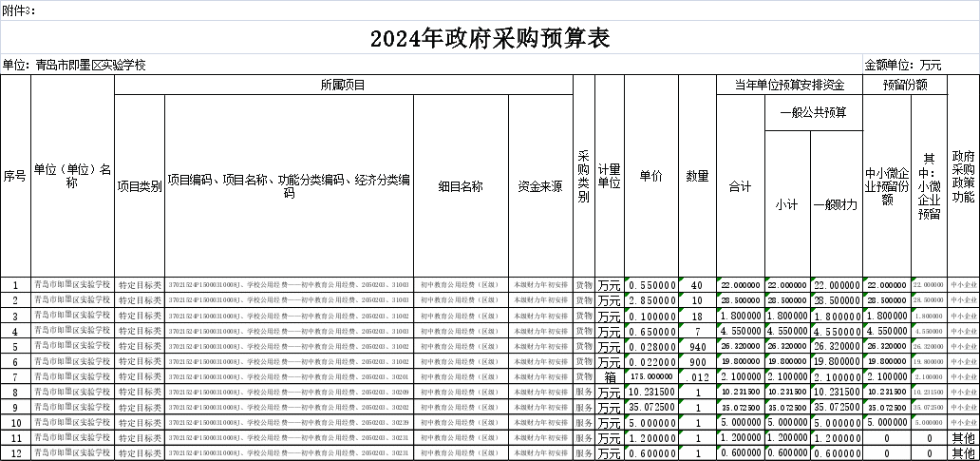The image size is (980, 461).
Task: Select the "当年单位预算安排资金" header
Action: point(789,86)
